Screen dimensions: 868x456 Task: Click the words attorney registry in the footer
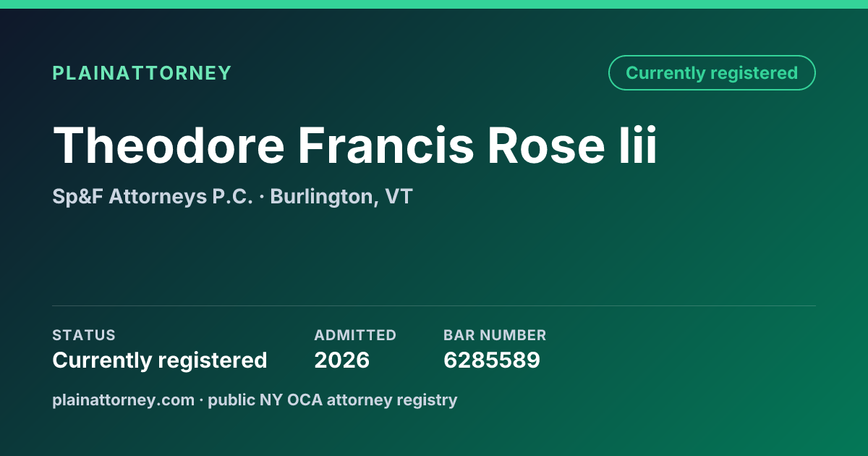point(392,400)
